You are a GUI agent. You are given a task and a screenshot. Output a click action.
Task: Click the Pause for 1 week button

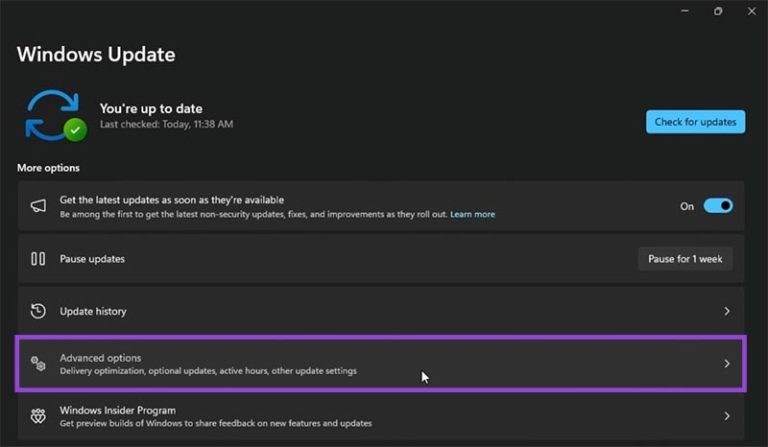(x=685, y=259)
